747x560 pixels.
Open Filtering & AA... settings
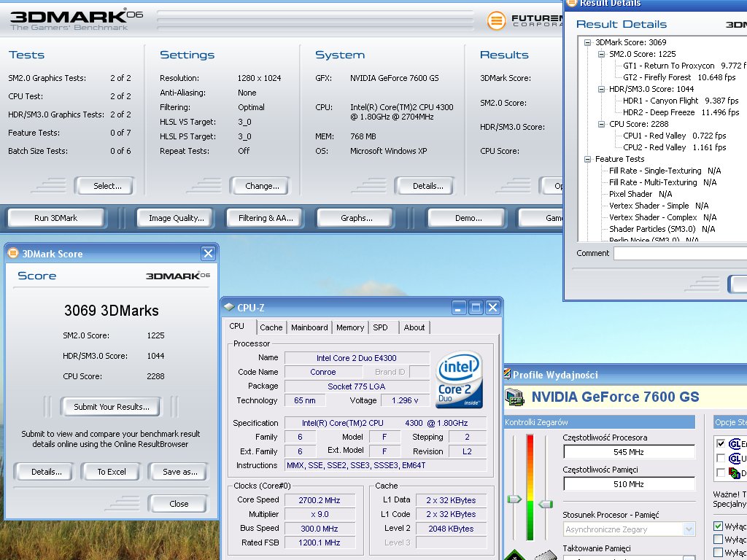[265, 217]
